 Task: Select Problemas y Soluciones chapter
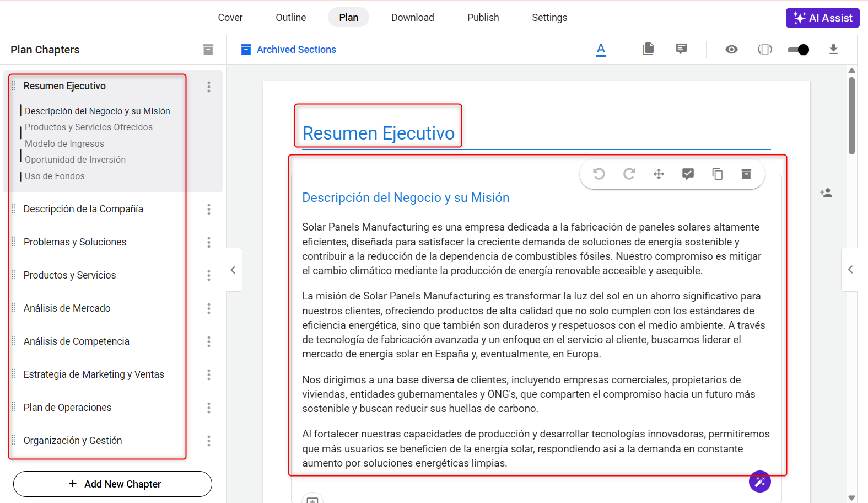(75, 242)
